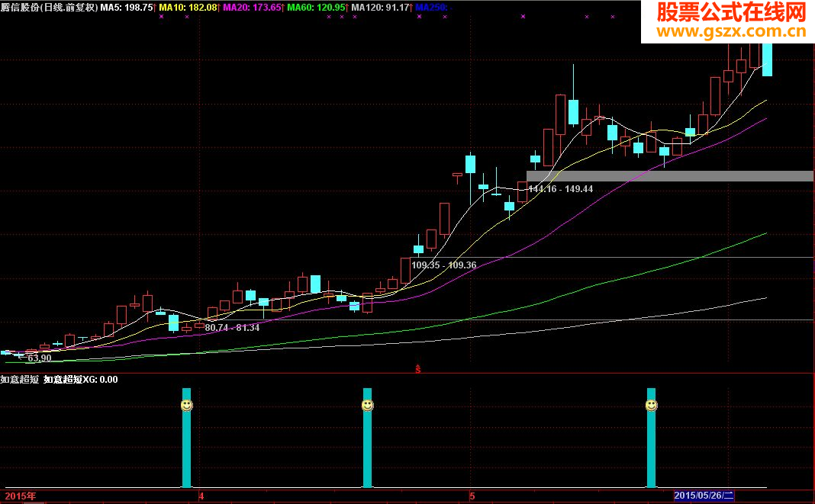Click the month 4 marker on time axis
Image resolution: width=815 pixels, height=504 pixels.
point(201,496)
